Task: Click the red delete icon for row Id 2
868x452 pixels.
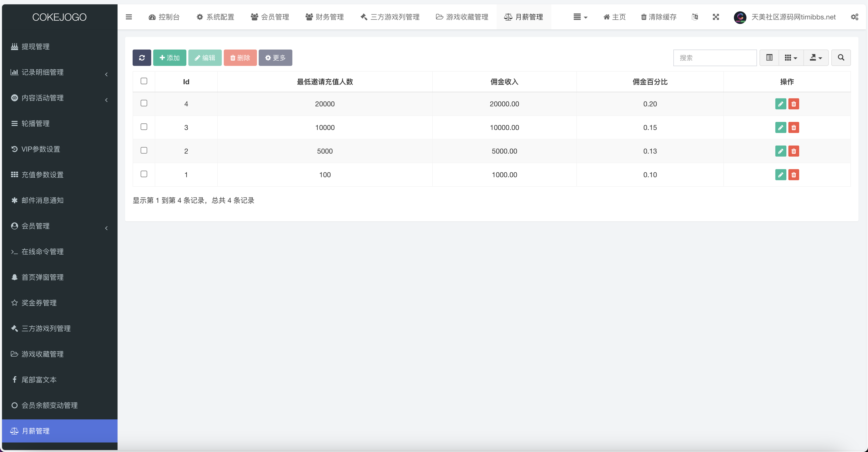Action: point(794,151)
